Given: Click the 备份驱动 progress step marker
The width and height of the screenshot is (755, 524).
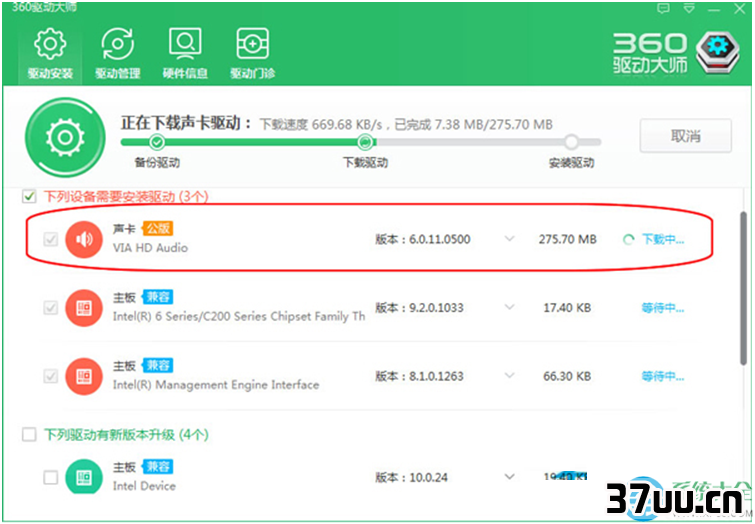Looking at the screenshot, I should point(156,142).
